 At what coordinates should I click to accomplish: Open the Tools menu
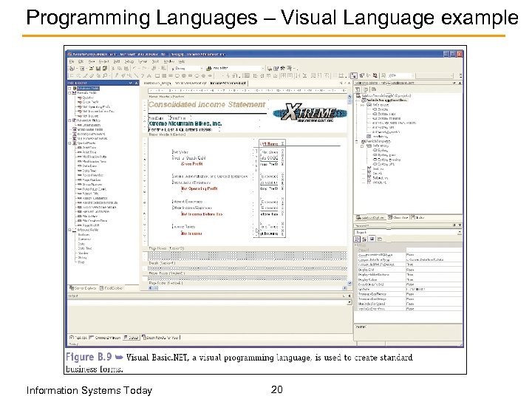(x=155, y=61)
